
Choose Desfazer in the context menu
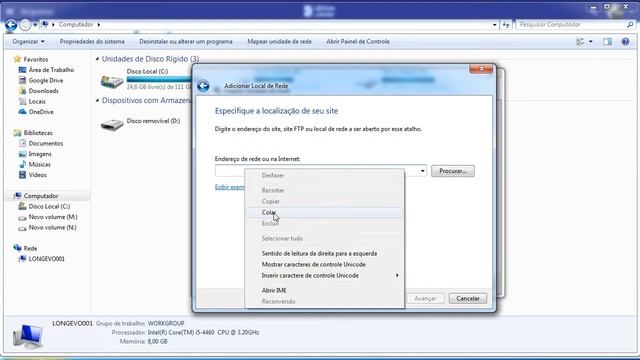coord(324,175)
